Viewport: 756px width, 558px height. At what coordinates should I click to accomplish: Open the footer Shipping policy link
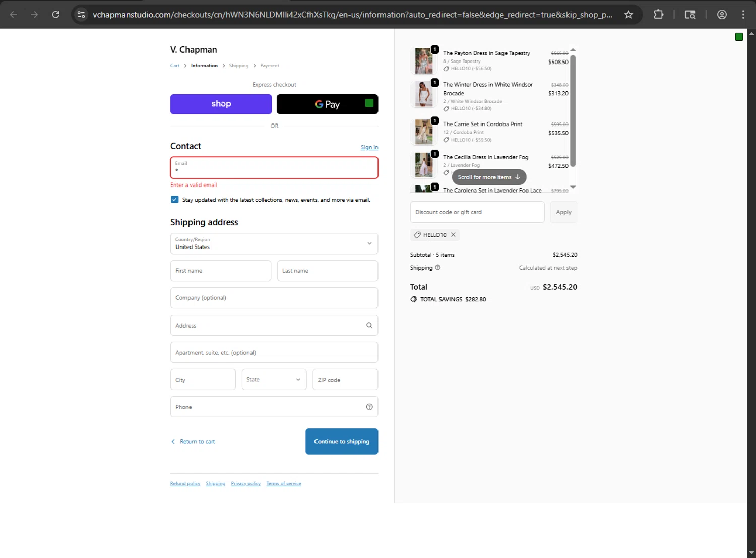tap(215, 484)
